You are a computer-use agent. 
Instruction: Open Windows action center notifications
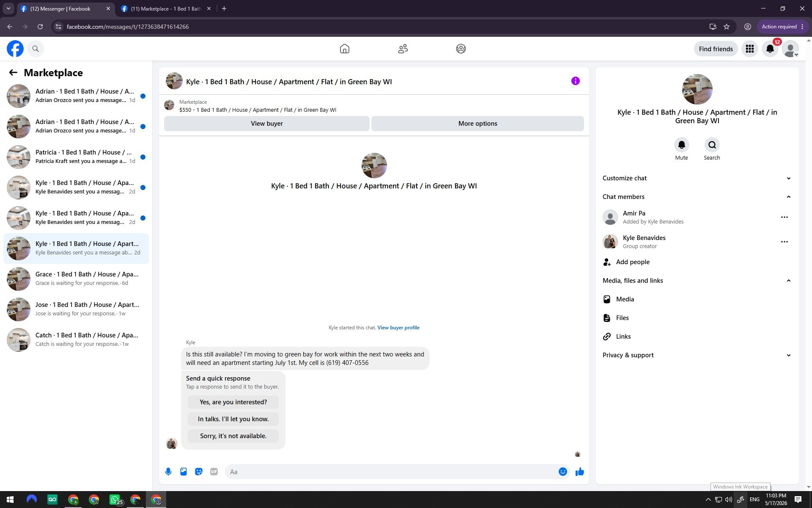point(798,500)
